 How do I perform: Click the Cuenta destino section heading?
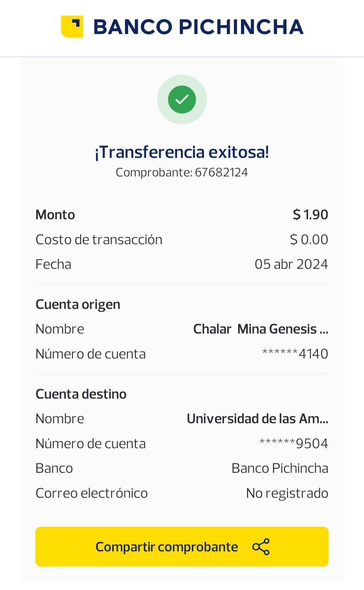click(x=81, y=394)
